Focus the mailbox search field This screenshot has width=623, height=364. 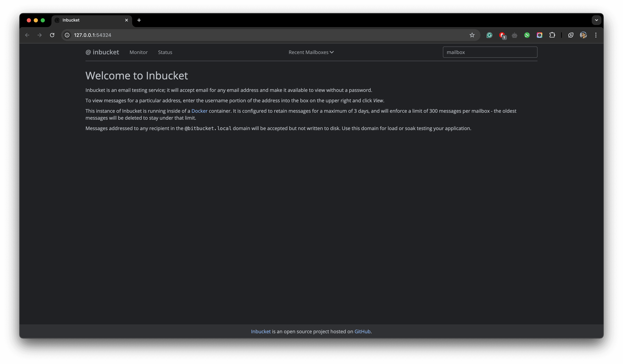point(490,52)
